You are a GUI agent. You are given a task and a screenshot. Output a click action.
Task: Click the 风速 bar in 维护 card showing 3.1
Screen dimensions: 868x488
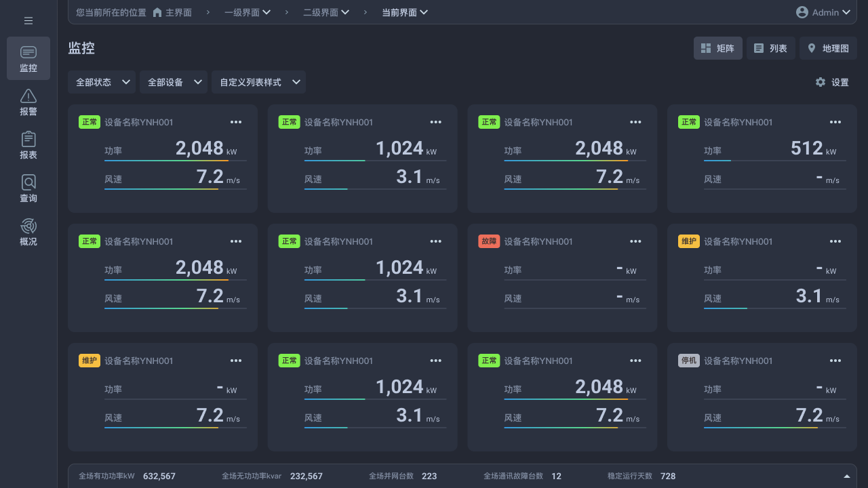point(774,308)
